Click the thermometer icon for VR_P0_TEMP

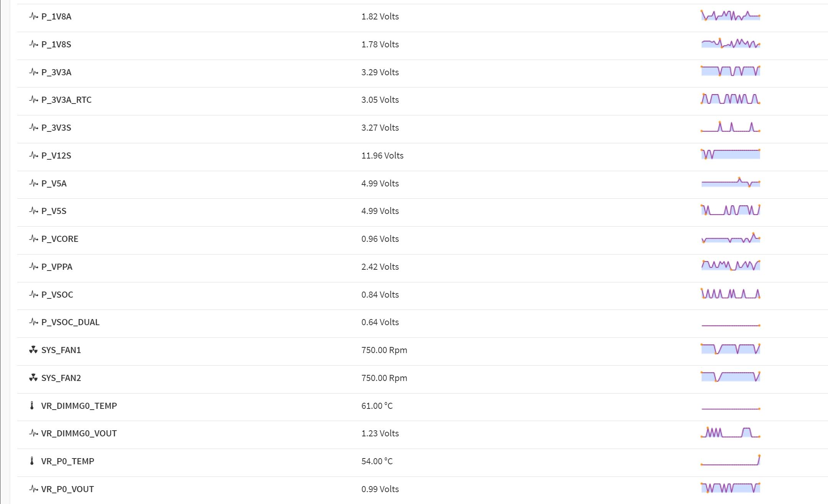pos(32,461)
